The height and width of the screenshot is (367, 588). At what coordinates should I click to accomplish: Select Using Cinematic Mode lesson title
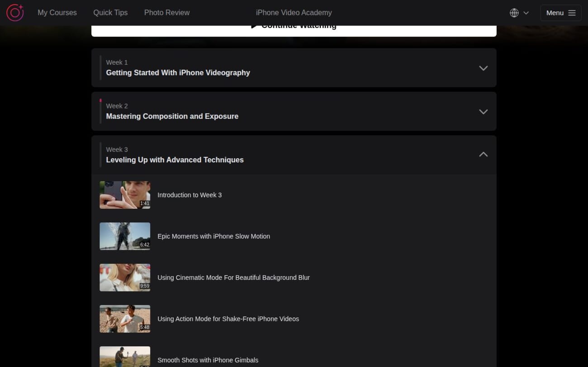click(233, 278)
